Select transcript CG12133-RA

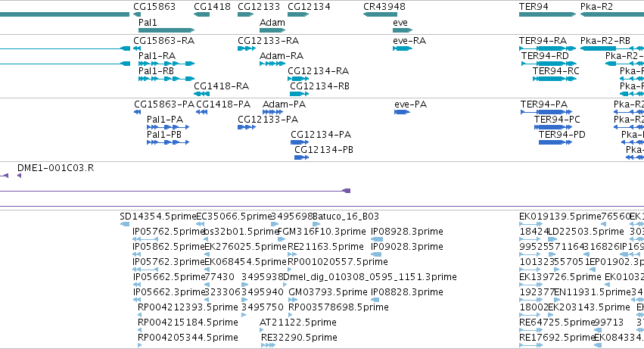(268, 41)
